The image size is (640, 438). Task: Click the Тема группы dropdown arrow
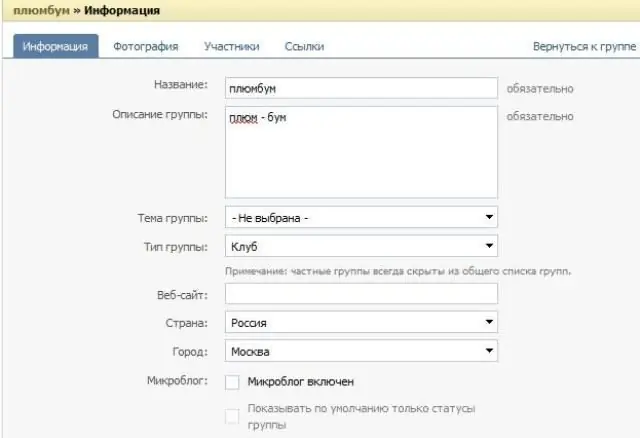coord(489,217)
